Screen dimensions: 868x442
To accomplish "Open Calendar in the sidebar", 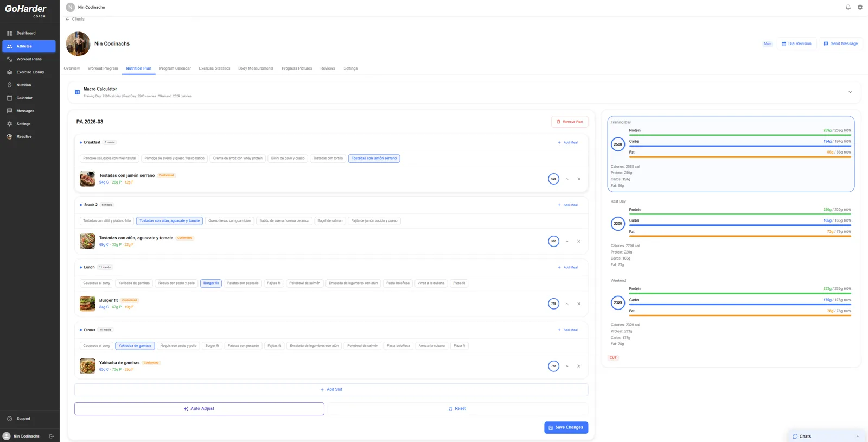I will click(29, 98).
